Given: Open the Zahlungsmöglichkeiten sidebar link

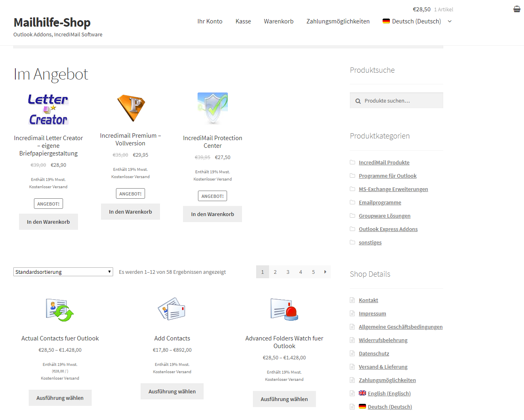Looking at the screenshot, I should point(387,380).
